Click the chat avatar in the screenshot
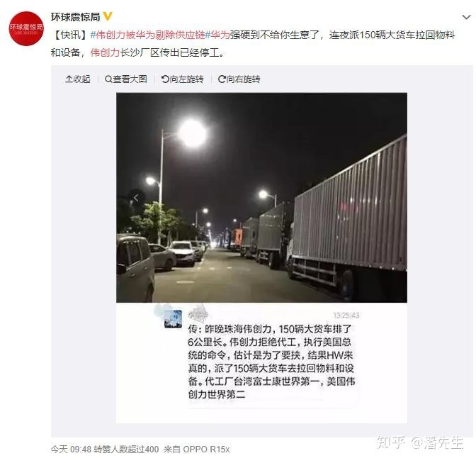 (x=173, y=319)
